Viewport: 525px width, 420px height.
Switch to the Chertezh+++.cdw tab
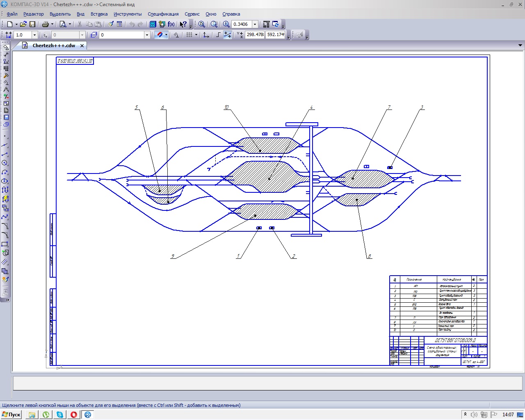[54, 46]
